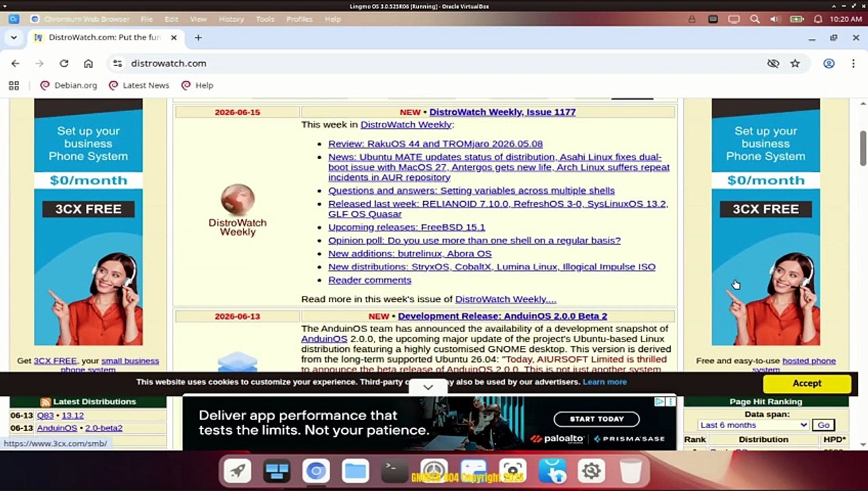Viewport: 868px width, 491px height.
Task: Launch the terminal from the dock
Action: pyautogui.click(x=394, y=471)
